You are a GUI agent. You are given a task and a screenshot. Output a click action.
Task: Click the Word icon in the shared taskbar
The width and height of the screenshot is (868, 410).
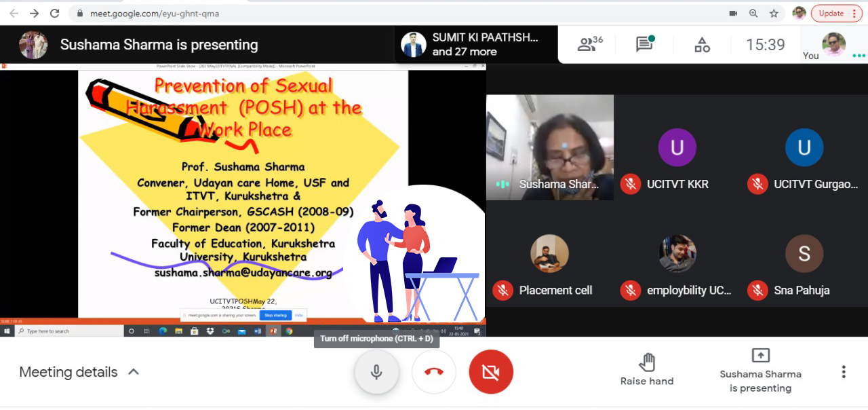(258, 331)
